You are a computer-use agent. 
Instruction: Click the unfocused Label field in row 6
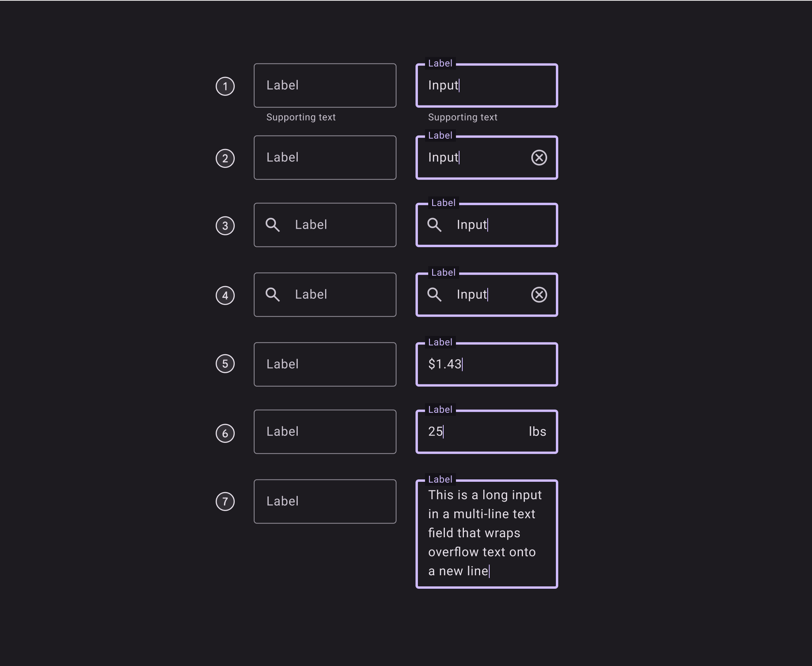coord(325,432)
